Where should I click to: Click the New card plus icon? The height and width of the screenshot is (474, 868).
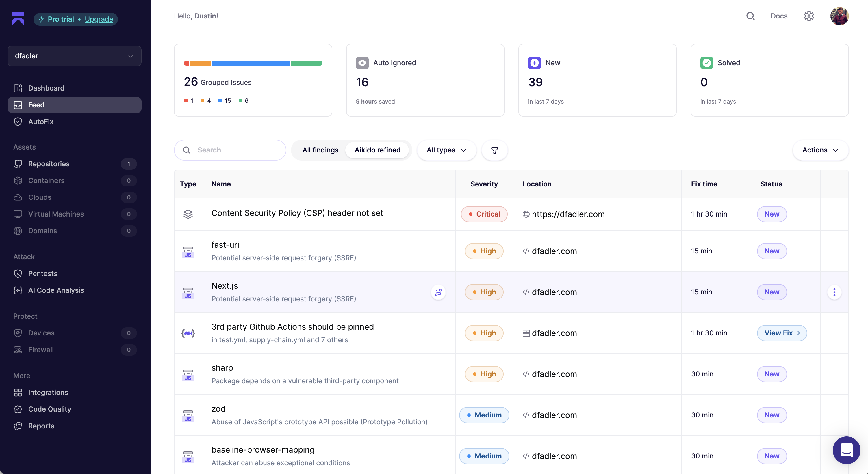coord(535,63)
